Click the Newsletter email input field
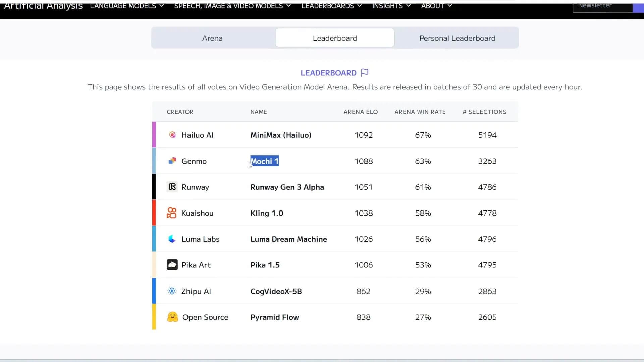Image resolution: width=644 pixels, height=362 pixels. click(602, 6)
